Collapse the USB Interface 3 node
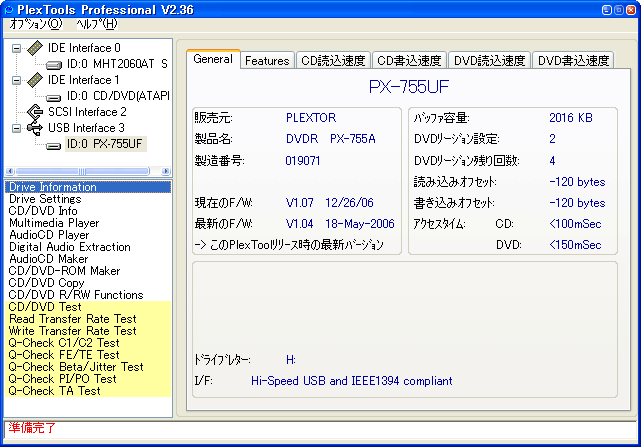Screen dimensions: 641x447 (16, 128)
